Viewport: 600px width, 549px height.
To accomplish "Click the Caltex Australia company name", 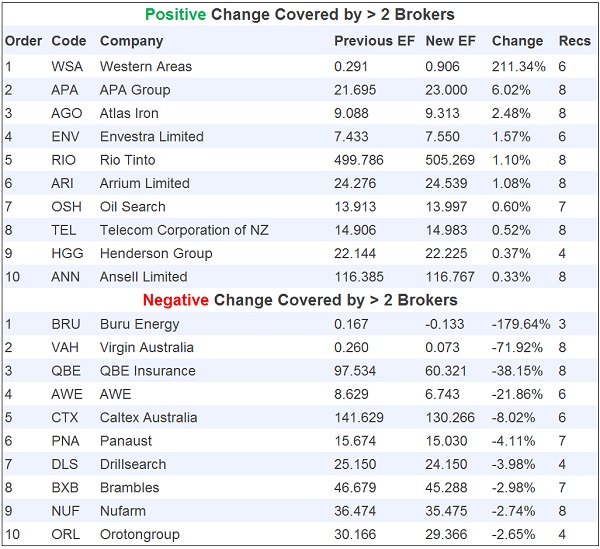I will tap(150, 418).
